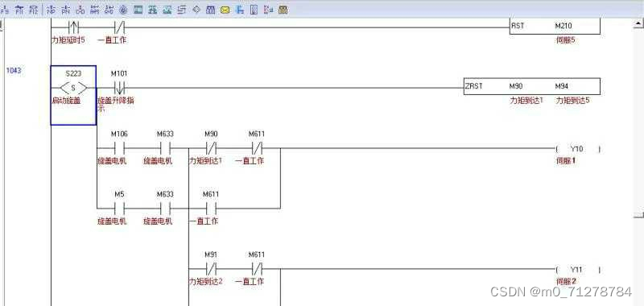Image resolution: width=644 pixels, height=306 pixels.
Task: Select the PN contact toolbar icon
Action: point(66,10)
